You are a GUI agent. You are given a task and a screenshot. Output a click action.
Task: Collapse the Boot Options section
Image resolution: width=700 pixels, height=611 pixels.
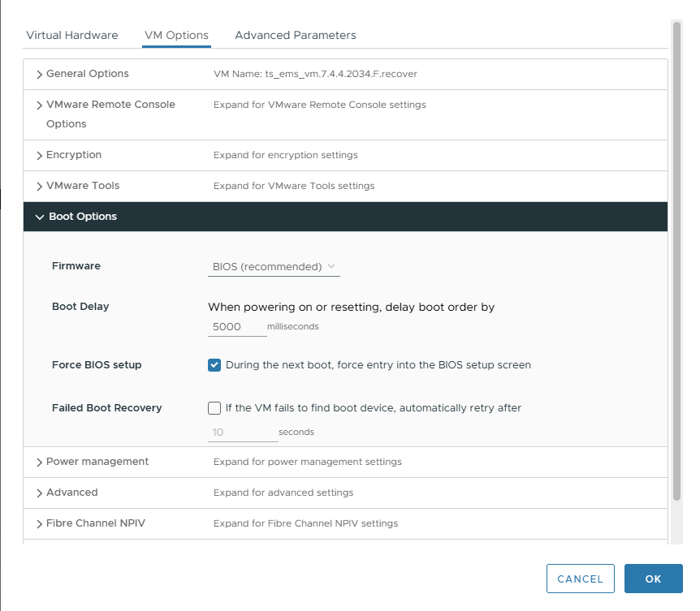39,217
